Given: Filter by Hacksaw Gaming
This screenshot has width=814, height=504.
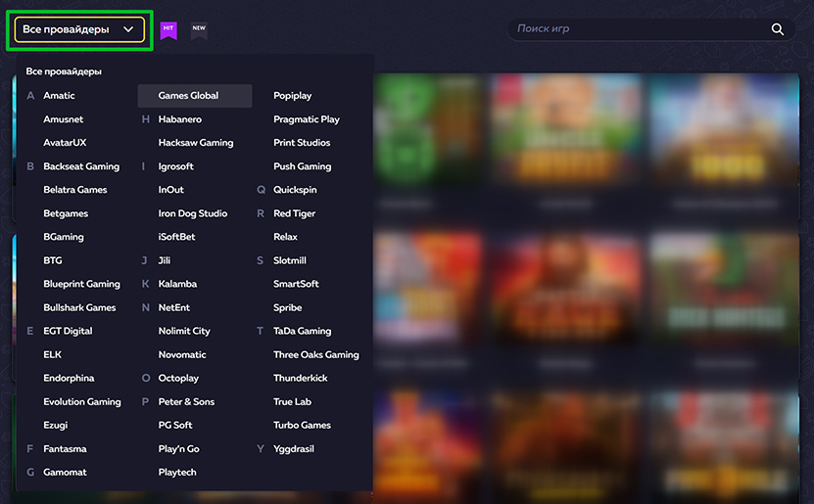Looking at the screenshot, I should tap(196, 143).
